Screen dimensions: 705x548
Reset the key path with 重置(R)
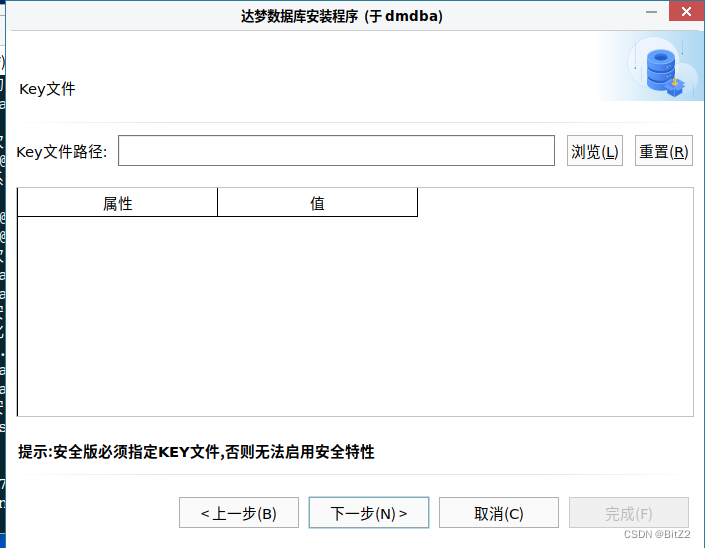[x=664, y=151]
